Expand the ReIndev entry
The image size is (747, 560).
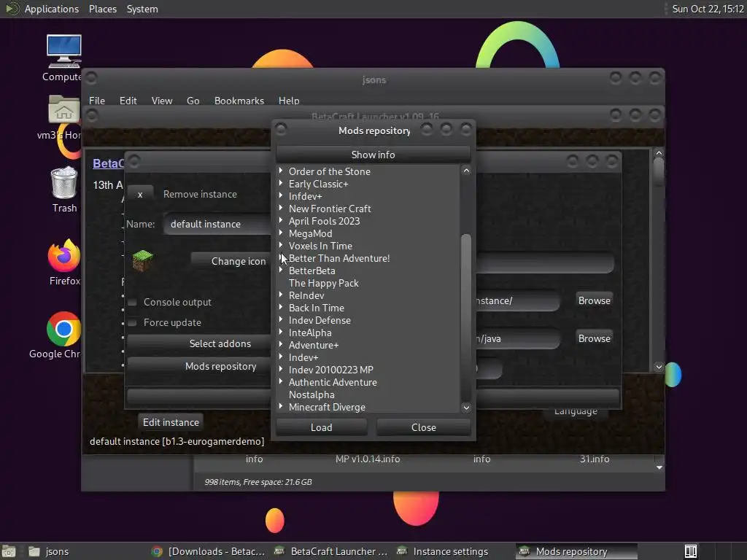[x=281, y=295]
